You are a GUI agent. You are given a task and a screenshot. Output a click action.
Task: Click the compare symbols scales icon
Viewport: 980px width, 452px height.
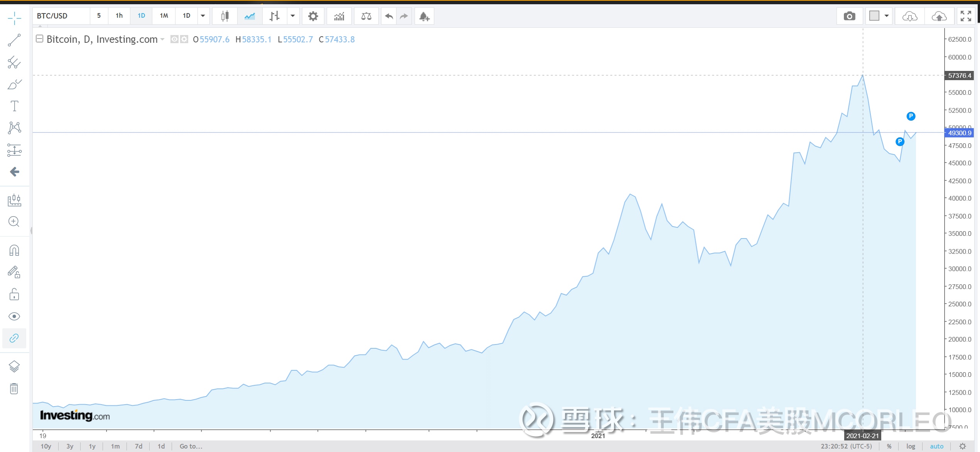(366, 16)
